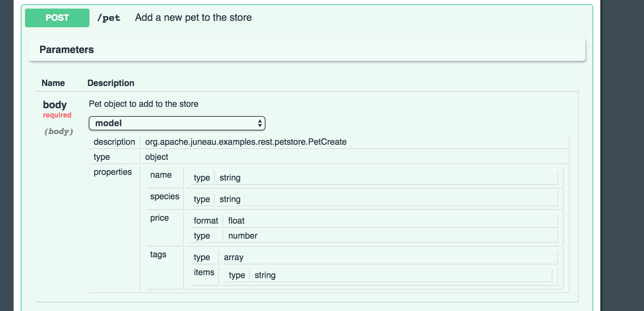Click the up-down arrows on the model select
Screen dimensions: 644x311
(x=260, y=123)
